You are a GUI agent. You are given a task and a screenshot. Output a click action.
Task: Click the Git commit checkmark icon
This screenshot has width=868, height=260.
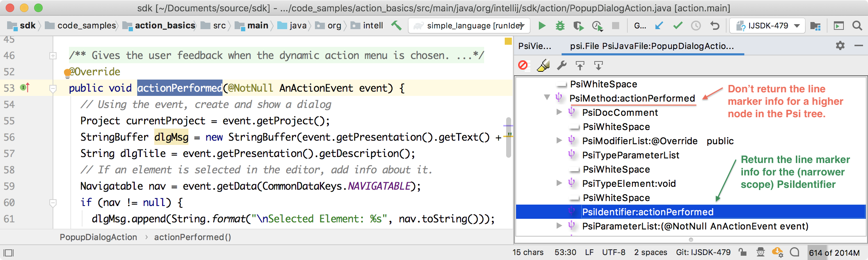[677, 26]
